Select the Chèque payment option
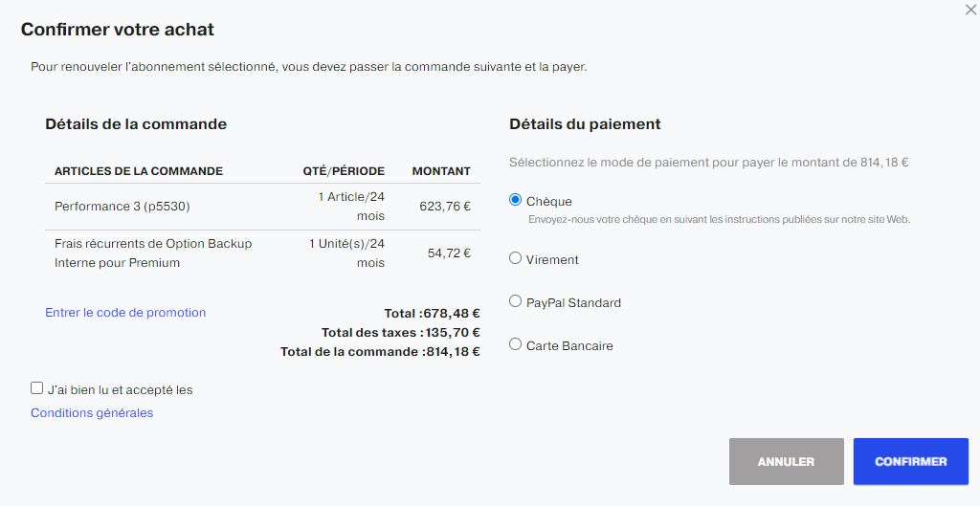Viewport: 980px width, 506px height. click(515, 200)
